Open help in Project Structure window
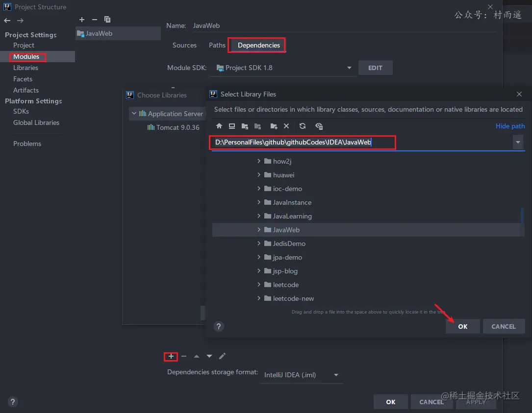Image resolution: width=532 pixels, height=413 pixels. click(x=13, y=402)
